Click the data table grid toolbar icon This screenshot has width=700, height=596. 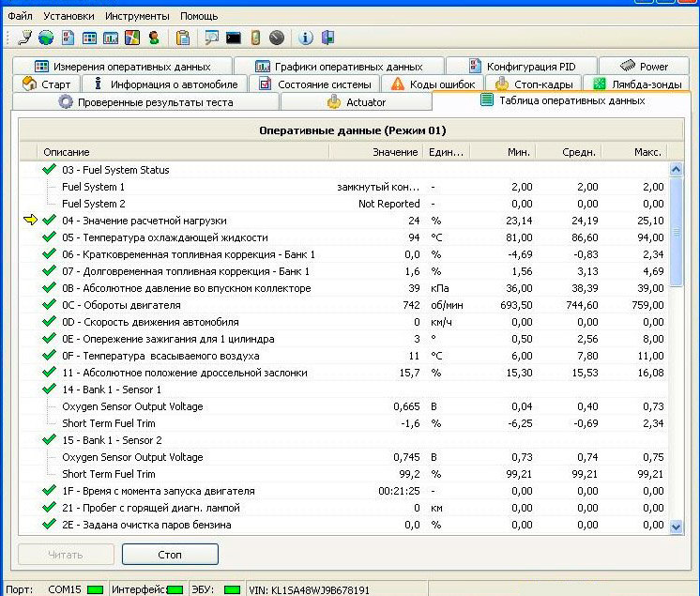[x=89, y=38]
